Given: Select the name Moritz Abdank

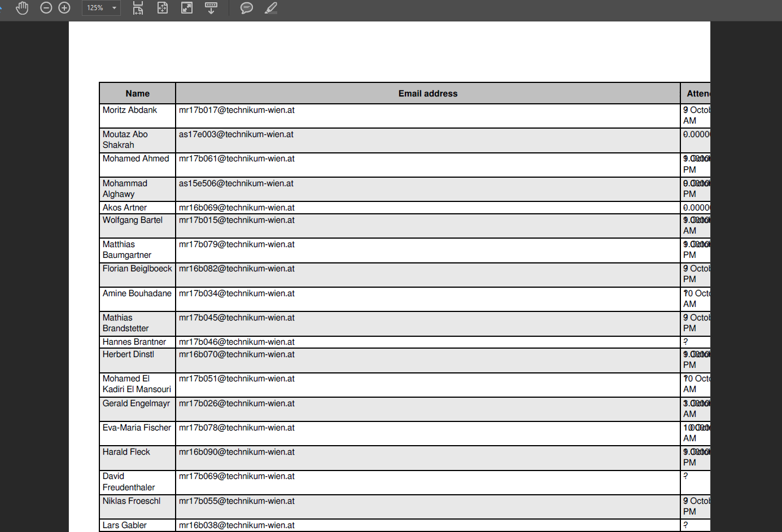Looking at the screenshot, I should tap(130, 110).
